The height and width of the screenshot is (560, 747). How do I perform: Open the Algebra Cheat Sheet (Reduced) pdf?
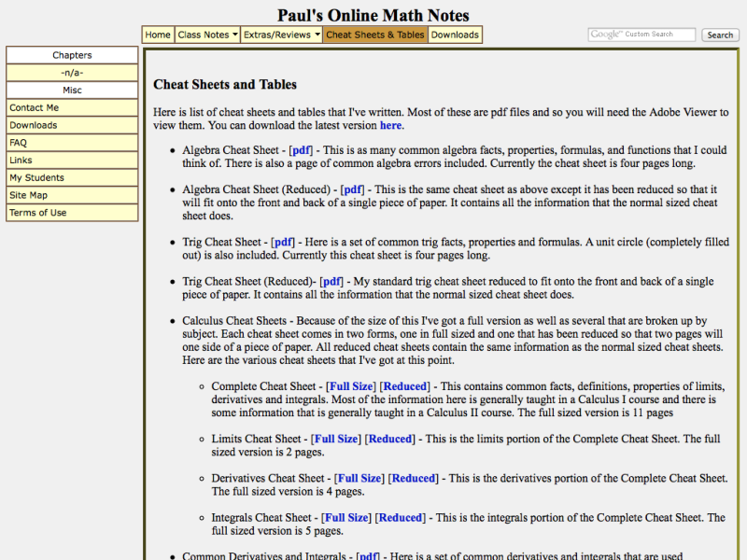point(352,189)
